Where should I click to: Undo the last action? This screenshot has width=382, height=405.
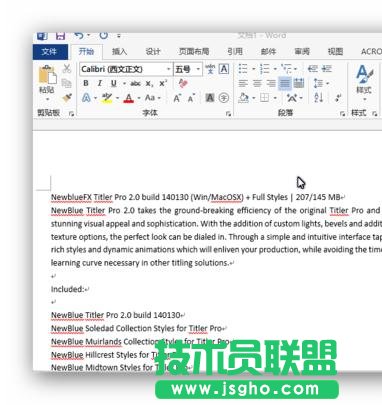click(x=79, y=35)
